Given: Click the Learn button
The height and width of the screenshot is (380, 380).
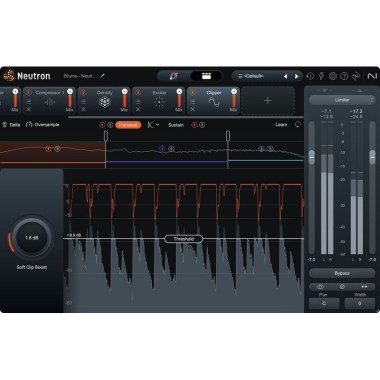Looking at the screenshot, I should point(281,125).
